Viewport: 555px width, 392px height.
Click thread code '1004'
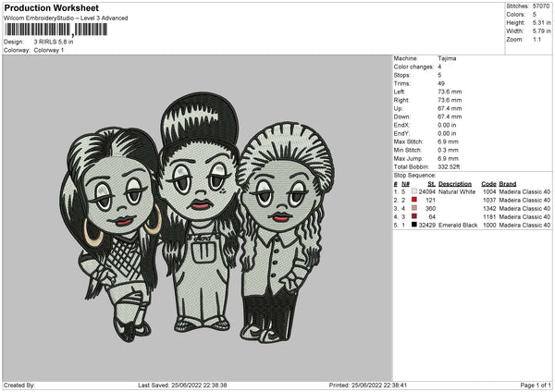pos(489,191)
